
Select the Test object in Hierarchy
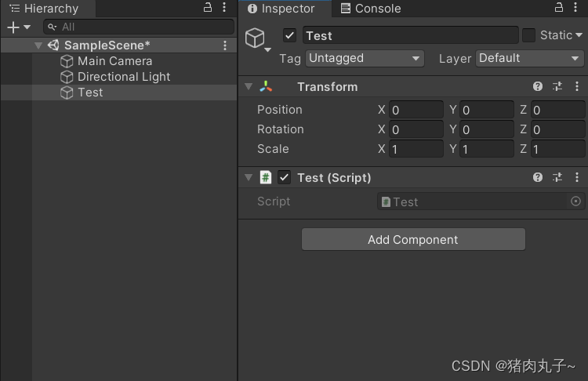118,93
